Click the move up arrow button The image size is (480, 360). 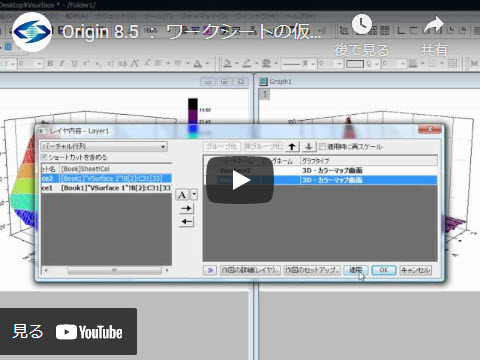pyautogui.click(x=292, y=146)
